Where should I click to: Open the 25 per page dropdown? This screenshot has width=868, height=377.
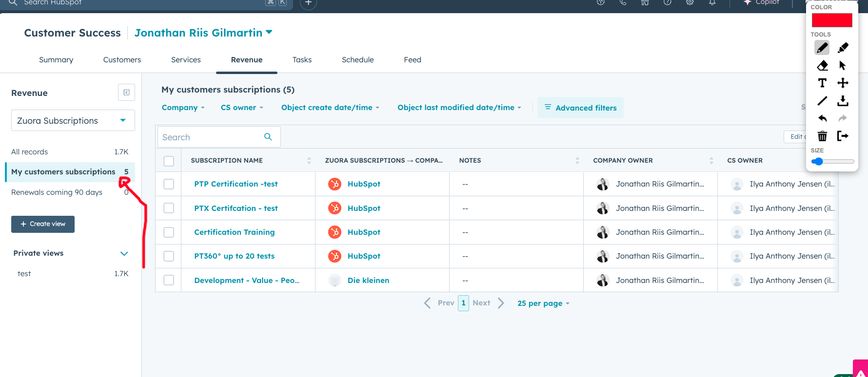coord(543,303)
